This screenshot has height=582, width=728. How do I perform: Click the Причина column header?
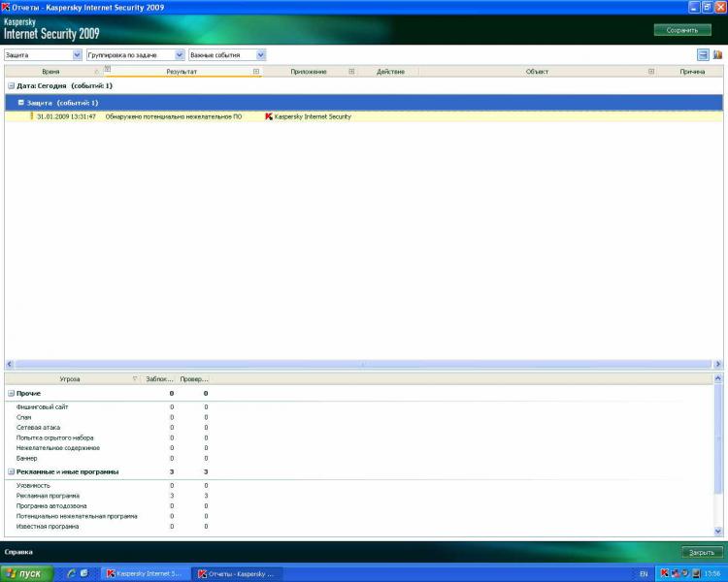point(692,72)
